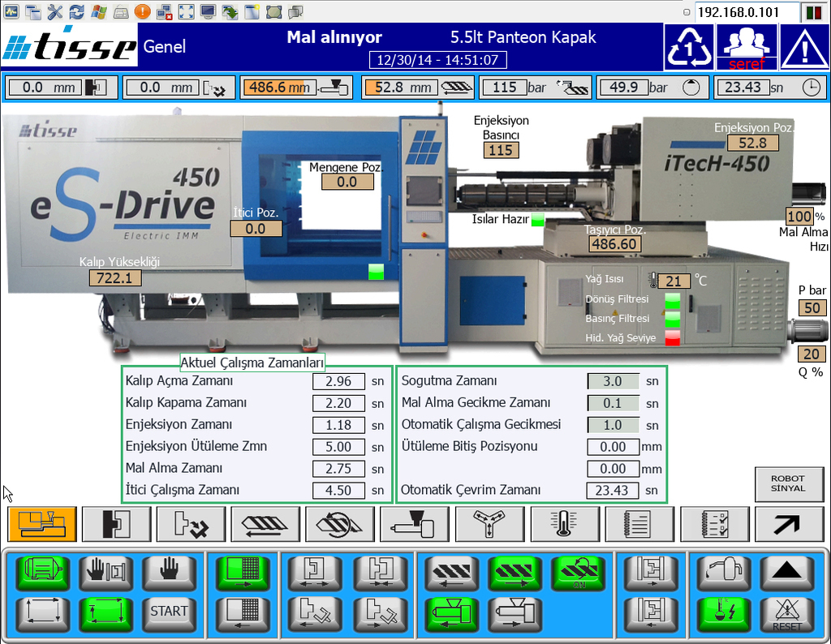Click the mold open button with outward arrows
Screen dimensions: 831x644
point(314,572)
